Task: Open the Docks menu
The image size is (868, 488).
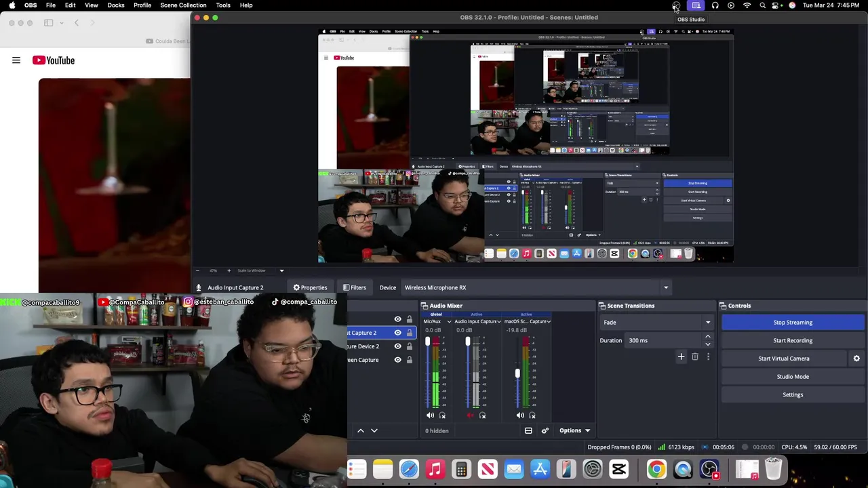Action: pyautogui.click(x=116, y=5)
